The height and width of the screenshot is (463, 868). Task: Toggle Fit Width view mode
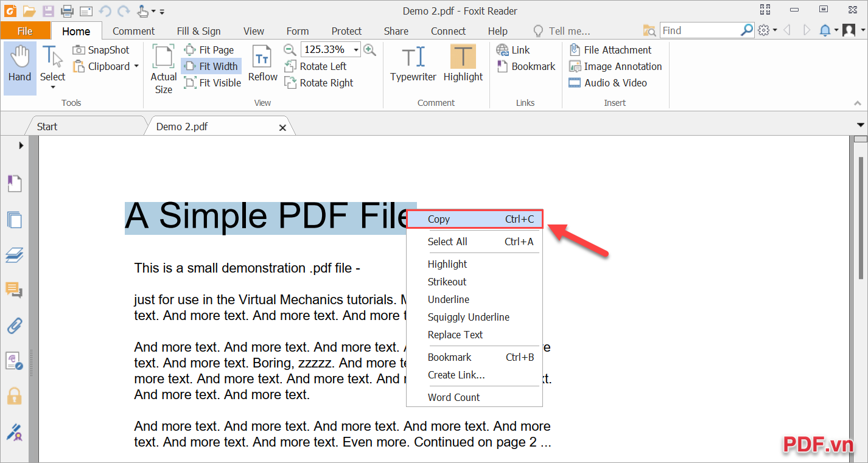tap(211, 66)
